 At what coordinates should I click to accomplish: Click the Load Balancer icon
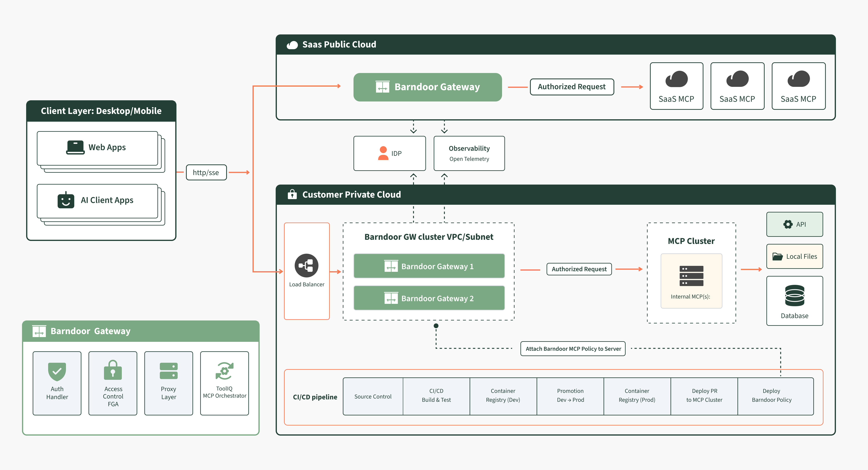click(306, 265)
